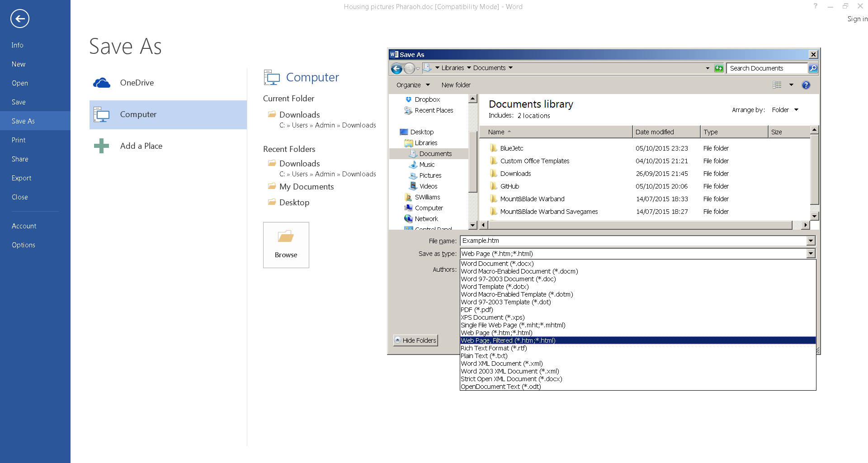
Task: Click the dialog's Back navigation arrow
Action: point(396,68)
